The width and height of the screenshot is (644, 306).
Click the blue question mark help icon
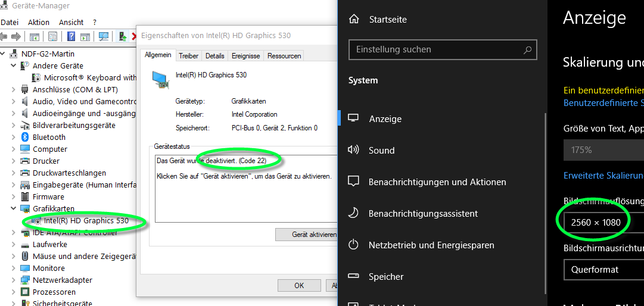(x=71, y=37)
